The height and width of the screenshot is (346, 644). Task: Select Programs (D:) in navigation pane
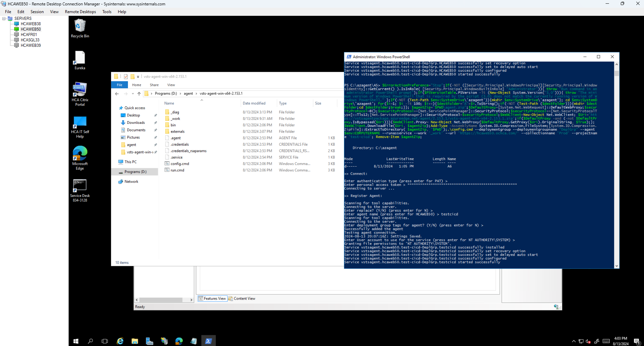click(135, 172)
